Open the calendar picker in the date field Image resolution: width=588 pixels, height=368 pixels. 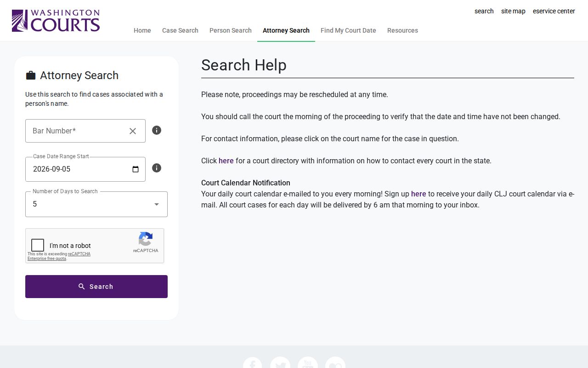coord(136,169)
